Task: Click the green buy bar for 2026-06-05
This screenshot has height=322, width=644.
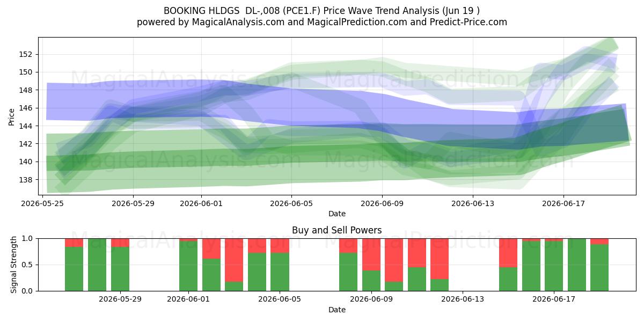Action: (280, 272)
